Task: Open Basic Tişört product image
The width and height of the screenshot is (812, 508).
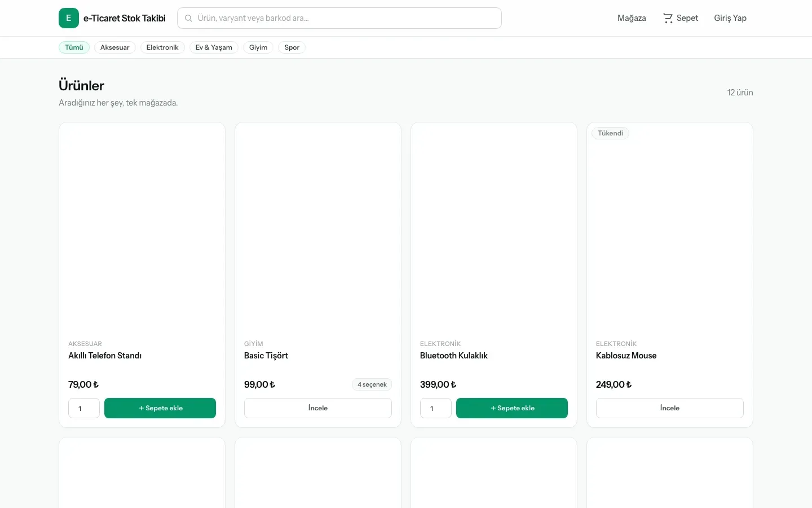Action: 318,227
